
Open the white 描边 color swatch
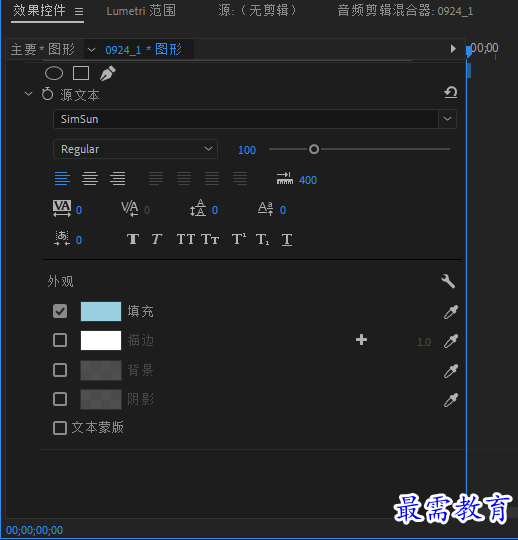pos(101,340)
